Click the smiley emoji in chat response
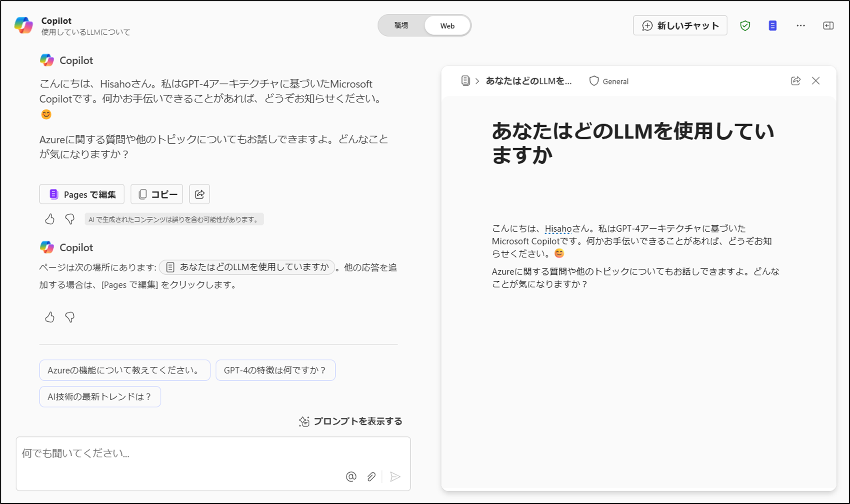This screenshot has width=850, height=504. point(46,114)
